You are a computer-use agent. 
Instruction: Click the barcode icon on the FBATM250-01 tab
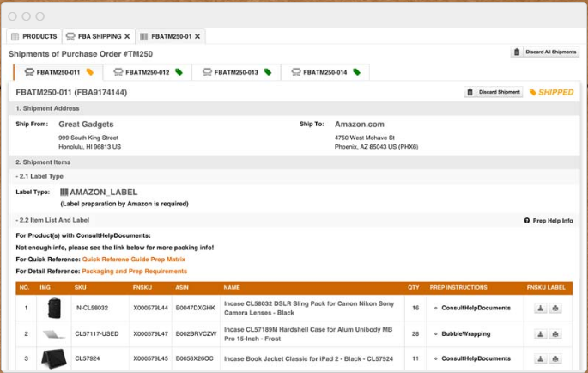point(143,36)
